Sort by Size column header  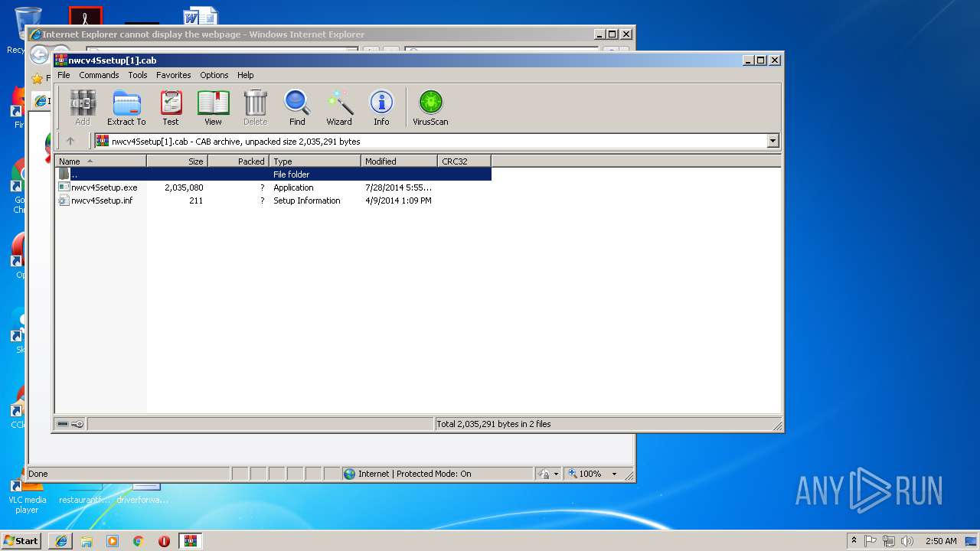coord(177,161)
